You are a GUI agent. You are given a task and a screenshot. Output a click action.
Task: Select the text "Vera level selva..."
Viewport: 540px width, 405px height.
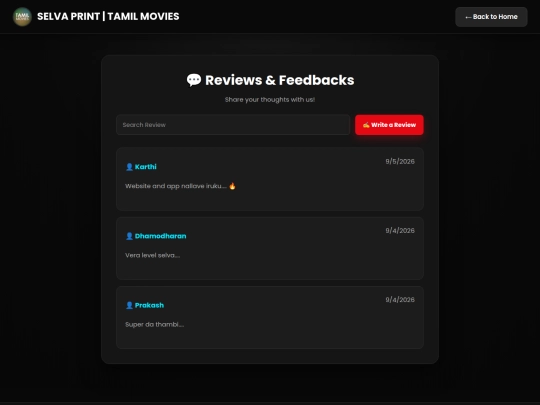[x=153, y=255]
